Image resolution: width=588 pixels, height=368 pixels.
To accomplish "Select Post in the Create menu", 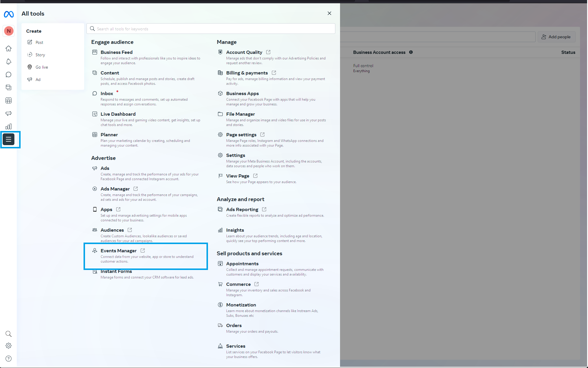I will 39,42.
